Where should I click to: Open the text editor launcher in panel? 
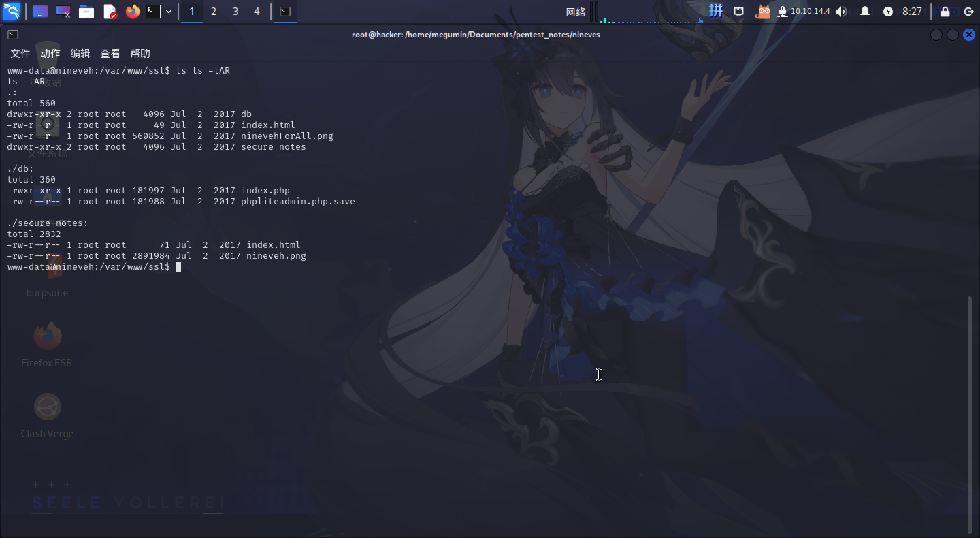tap(110, 12)
